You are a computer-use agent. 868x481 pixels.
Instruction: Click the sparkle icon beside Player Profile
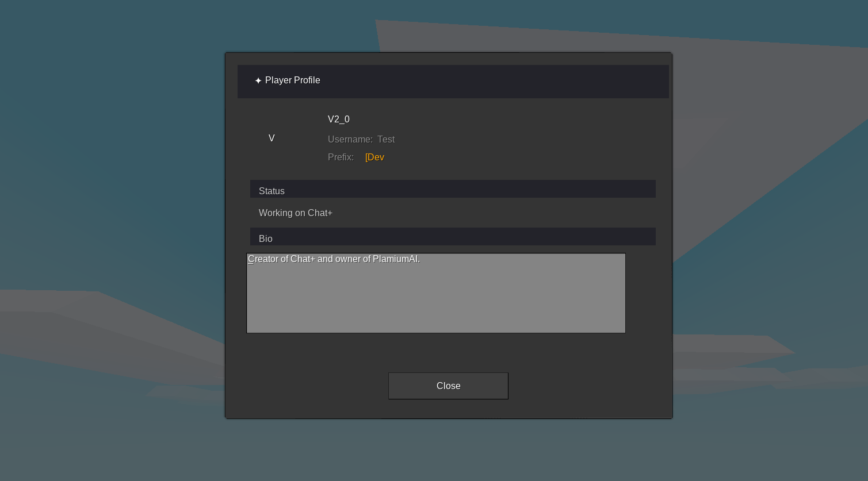click(258, 81)
